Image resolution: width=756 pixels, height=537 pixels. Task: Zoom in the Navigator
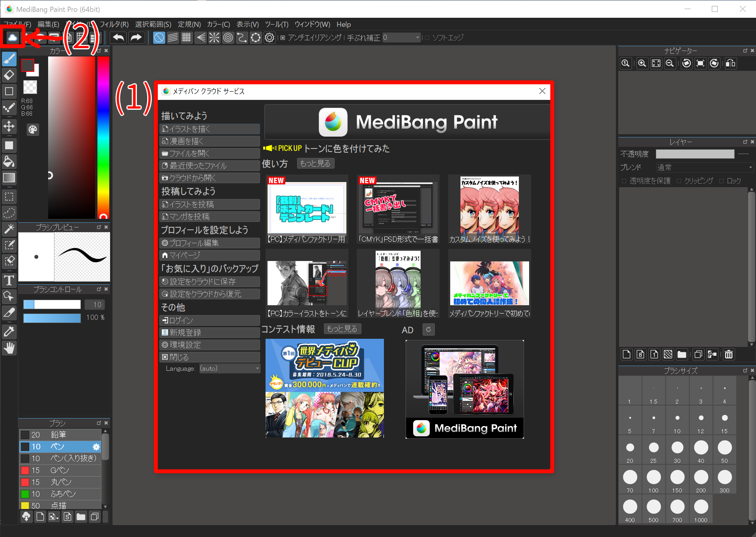point(642,63)
